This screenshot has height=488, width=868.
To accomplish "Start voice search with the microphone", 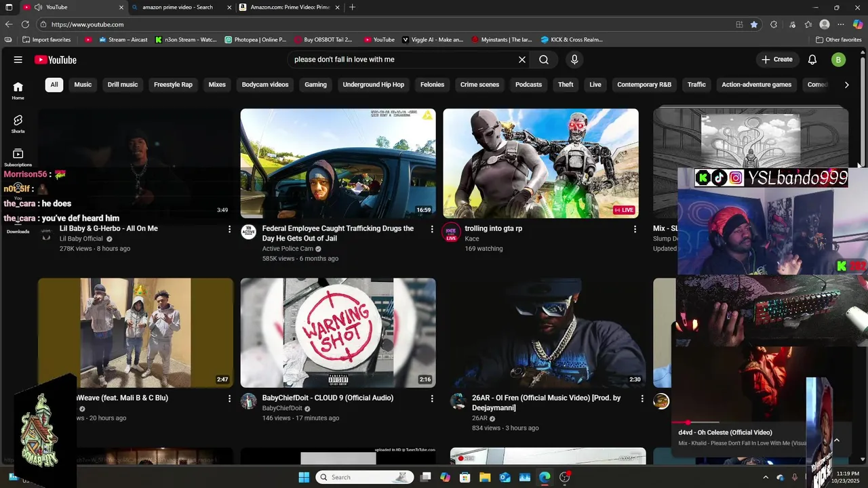I will click(574, 60).
